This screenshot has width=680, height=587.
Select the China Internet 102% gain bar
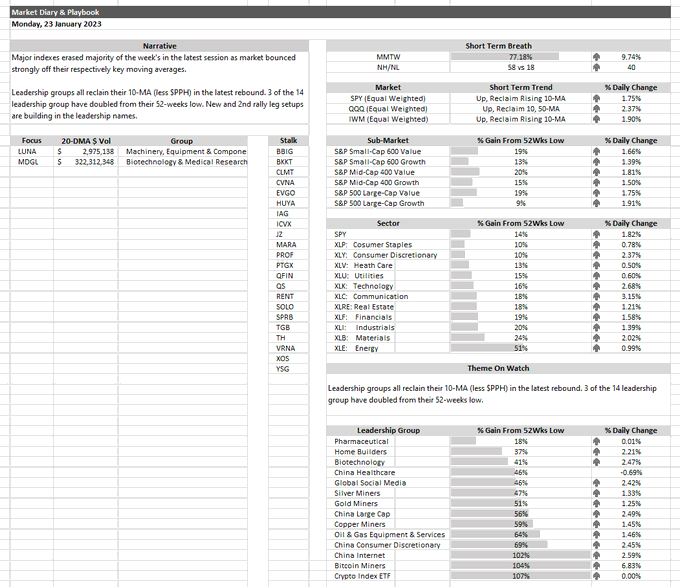[520, 555]
